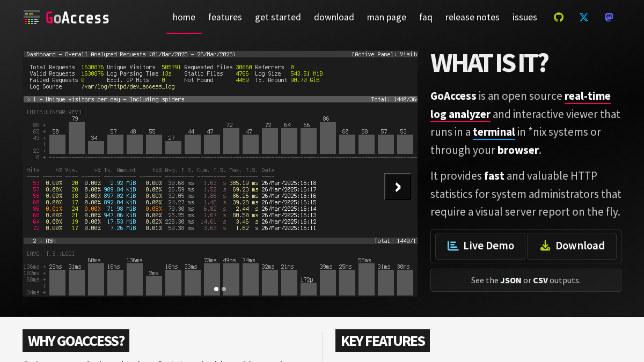Go to the home tab
The width and height of the screenshot is (644, 362).
point(184,17)
